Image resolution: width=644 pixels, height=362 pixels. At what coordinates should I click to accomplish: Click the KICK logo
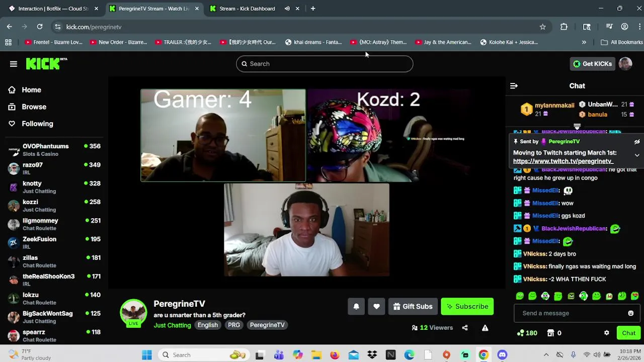coord(46,63)
